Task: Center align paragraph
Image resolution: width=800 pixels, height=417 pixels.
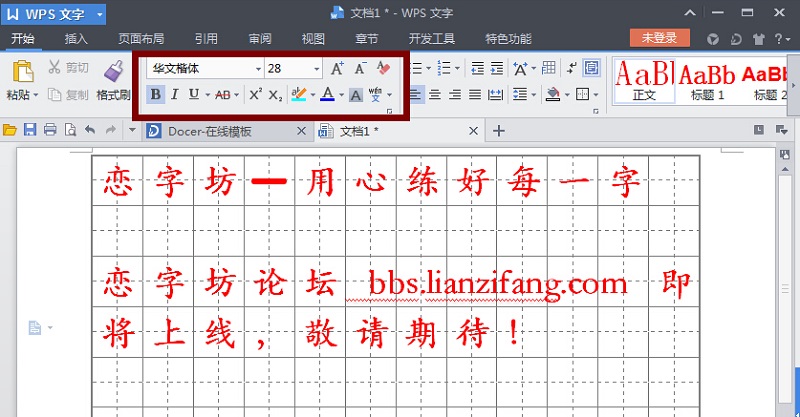Action: (435, 95)
